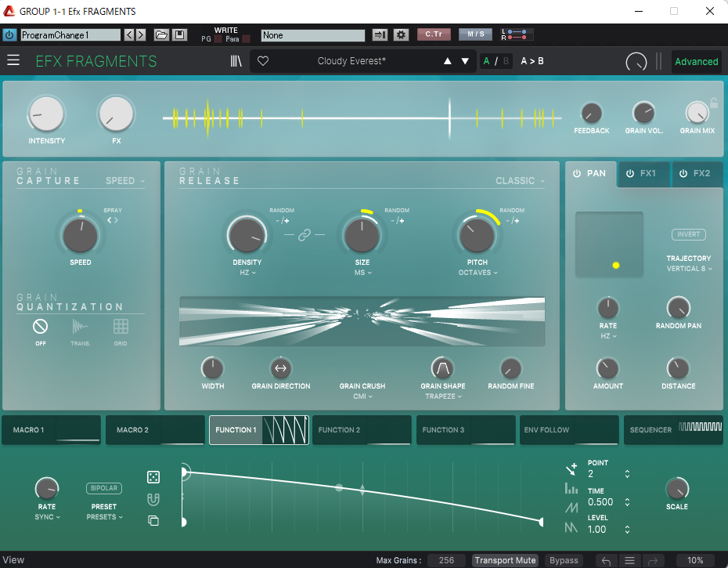Click the M/S host button
Screen dimensions: 728x568
pyautogui.click(x=475, y=34)
